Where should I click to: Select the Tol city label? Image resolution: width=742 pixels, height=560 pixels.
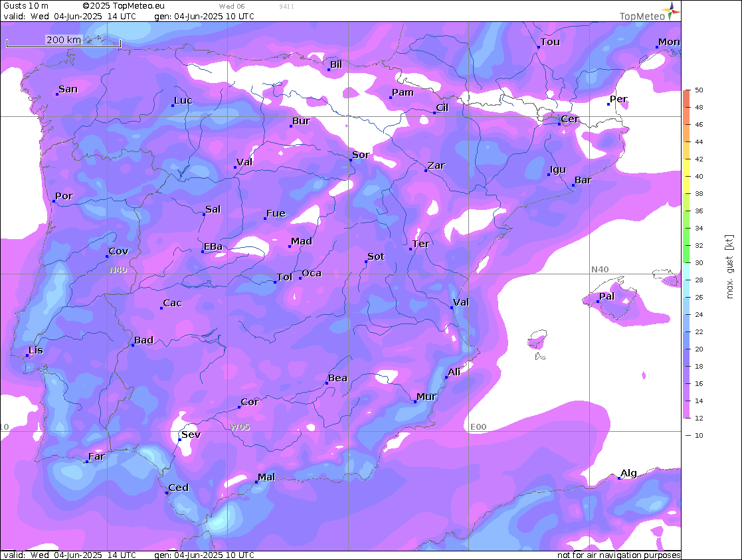tap(284, 276)
